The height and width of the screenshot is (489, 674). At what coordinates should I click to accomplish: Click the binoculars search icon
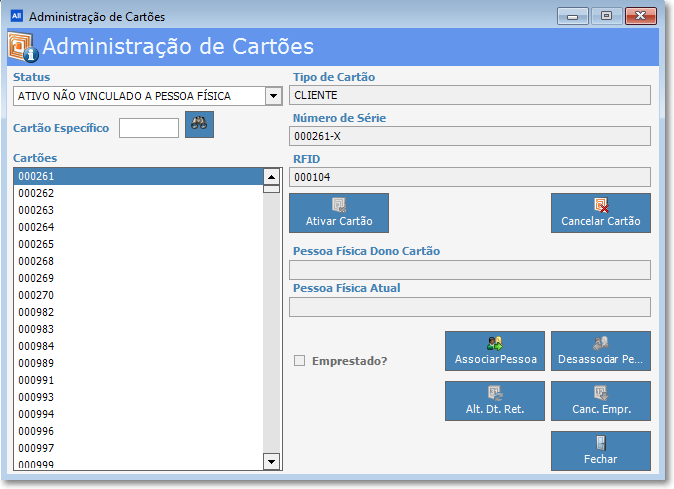[x=199, y=125]
